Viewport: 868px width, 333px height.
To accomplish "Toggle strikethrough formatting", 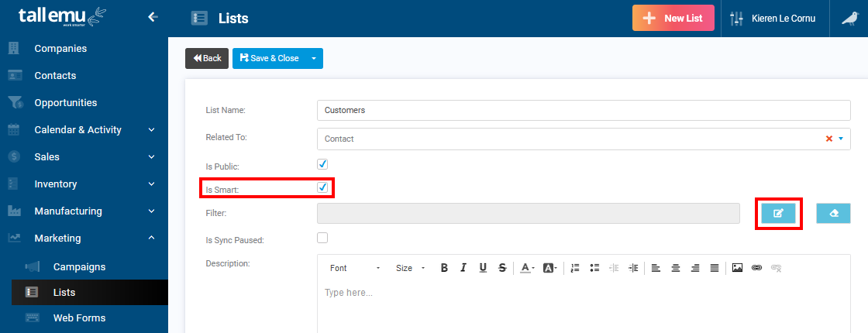I will [x=502, y=268].
